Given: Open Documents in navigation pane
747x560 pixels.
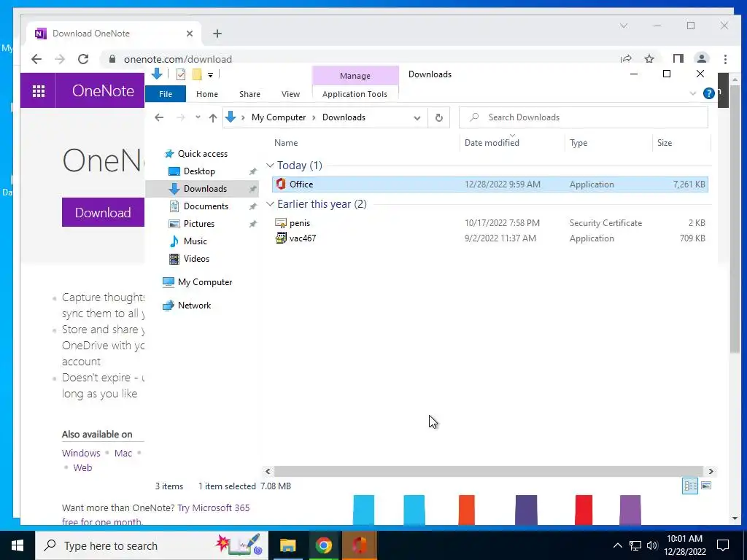Looking at the screenshot, I should coord(206,206).
